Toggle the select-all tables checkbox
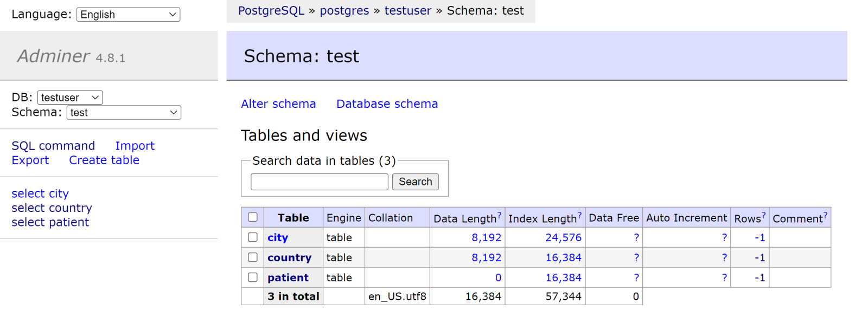This screenshot has height=316, width=868. tap(253, 217)
